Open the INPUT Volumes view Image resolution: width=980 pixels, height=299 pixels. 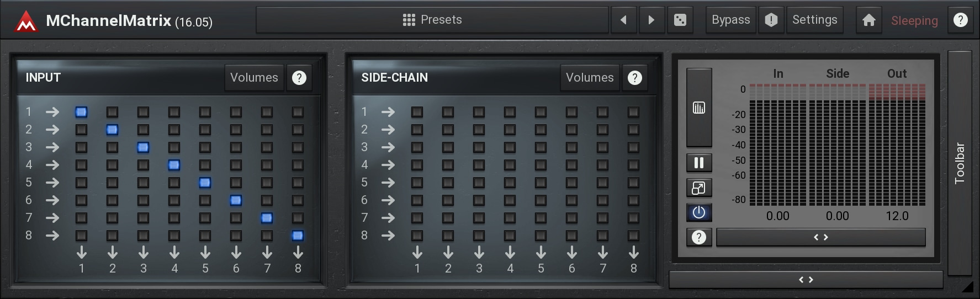click(x=254, y=78)
